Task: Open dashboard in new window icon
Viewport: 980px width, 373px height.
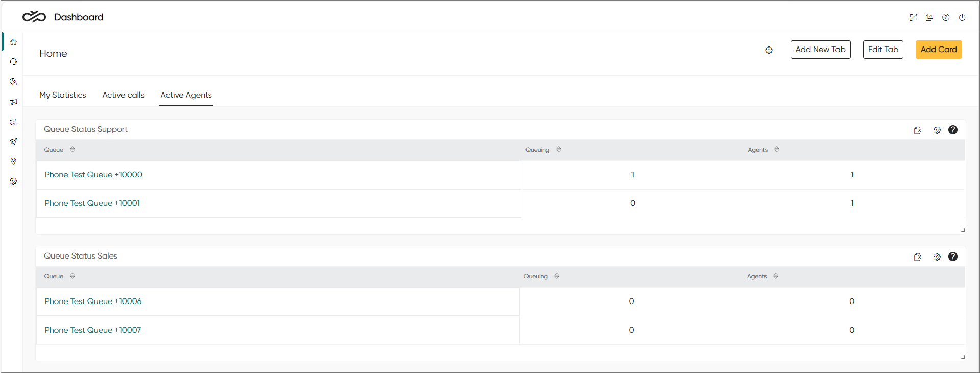Action: coord(929,17)
